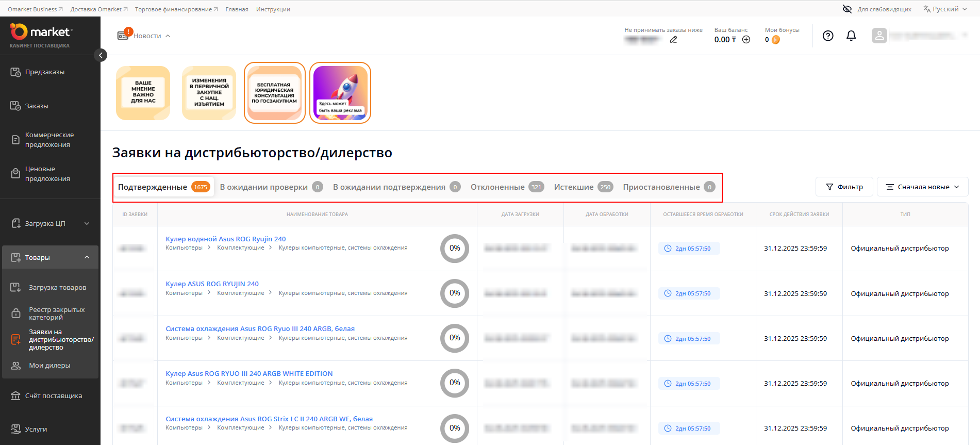Click progress circle for Кулер водяной Ryujin
Image resolution: width=980 pixels, height=445 pixels.
[455, 248]
